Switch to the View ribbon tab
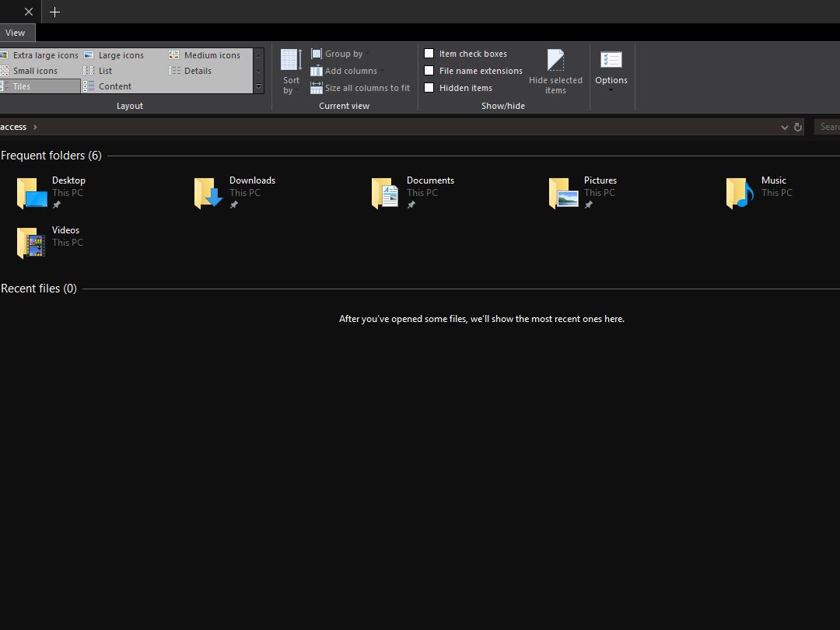840x630 pixels. click(15, 33)
